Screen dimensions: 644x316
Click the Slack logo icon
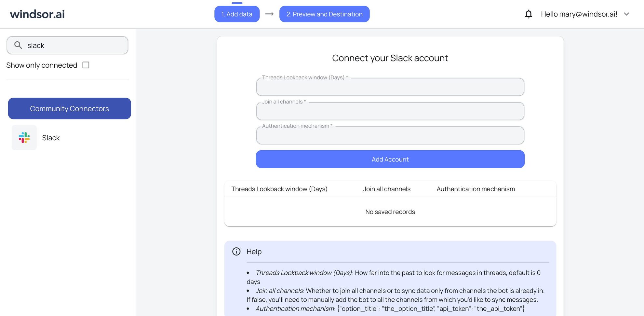(24, 138)
